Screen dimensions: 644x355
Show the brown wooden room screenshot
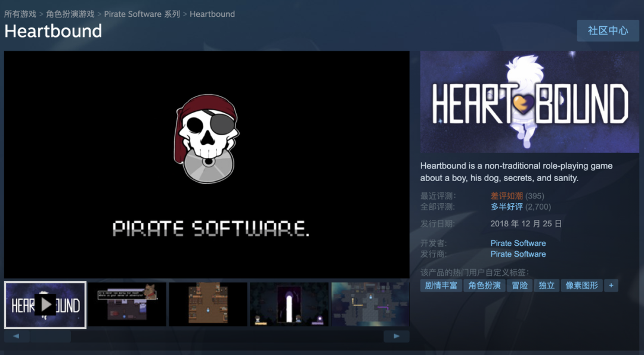[208, 304]
